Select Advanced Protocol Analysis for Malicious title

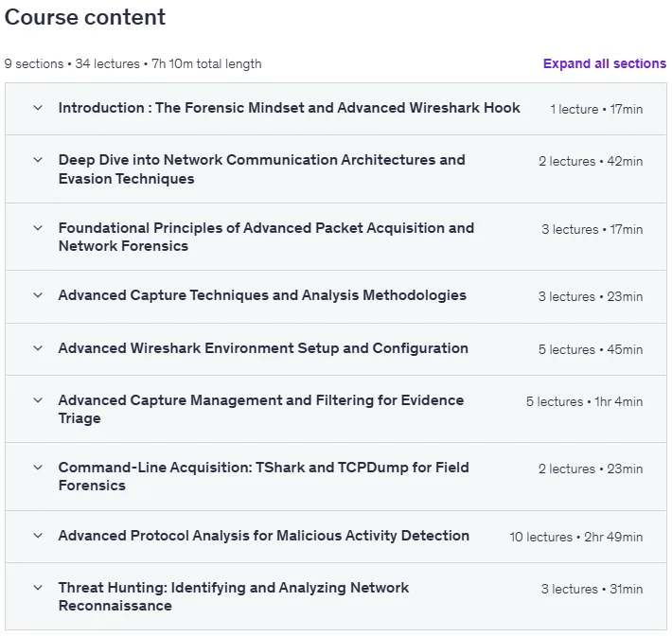tap(263, 536)
